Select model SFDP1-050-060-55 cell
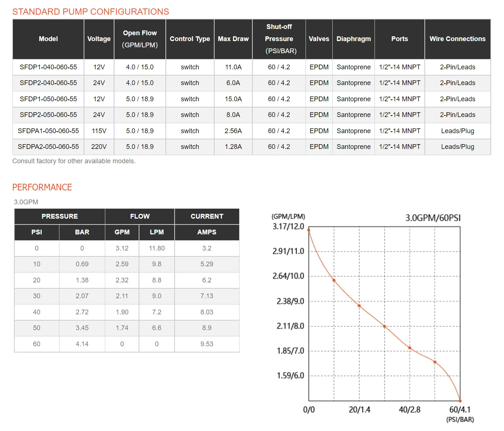 point(48,99)
